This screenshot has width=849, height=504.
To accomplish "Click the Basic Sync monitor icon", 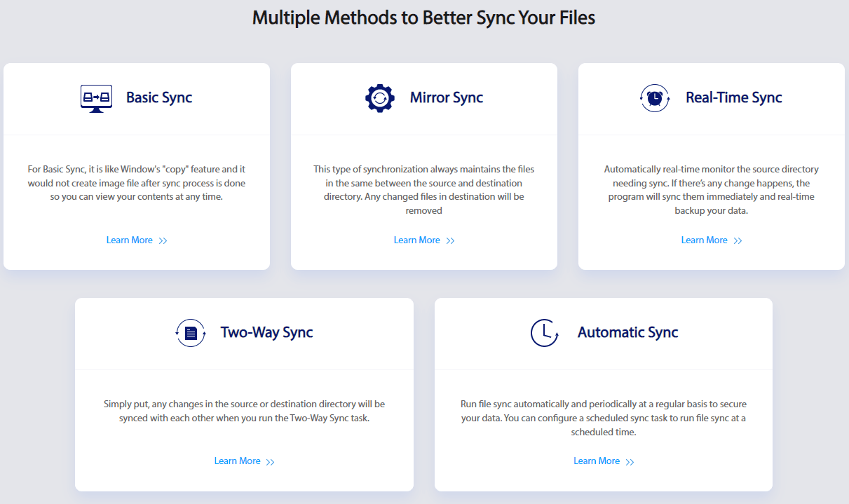I will 96,98.
